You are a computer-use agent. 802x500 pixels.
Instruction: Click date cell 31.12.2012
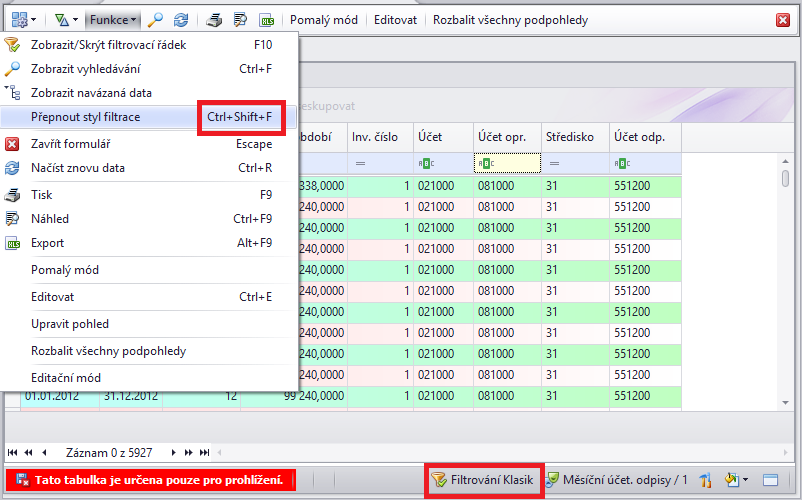point(131,396)
